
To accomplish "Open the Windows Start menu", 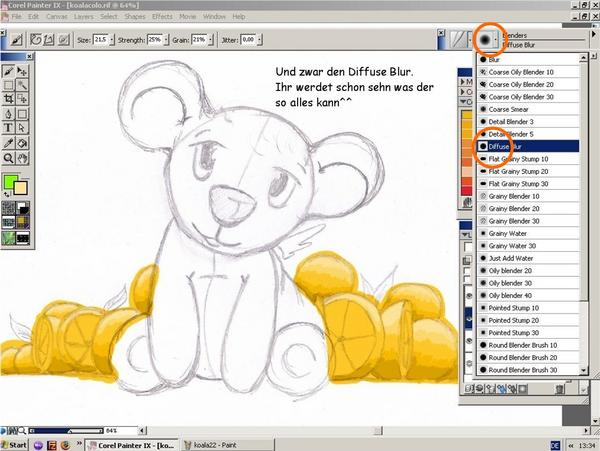I will (x=14, y=445).
